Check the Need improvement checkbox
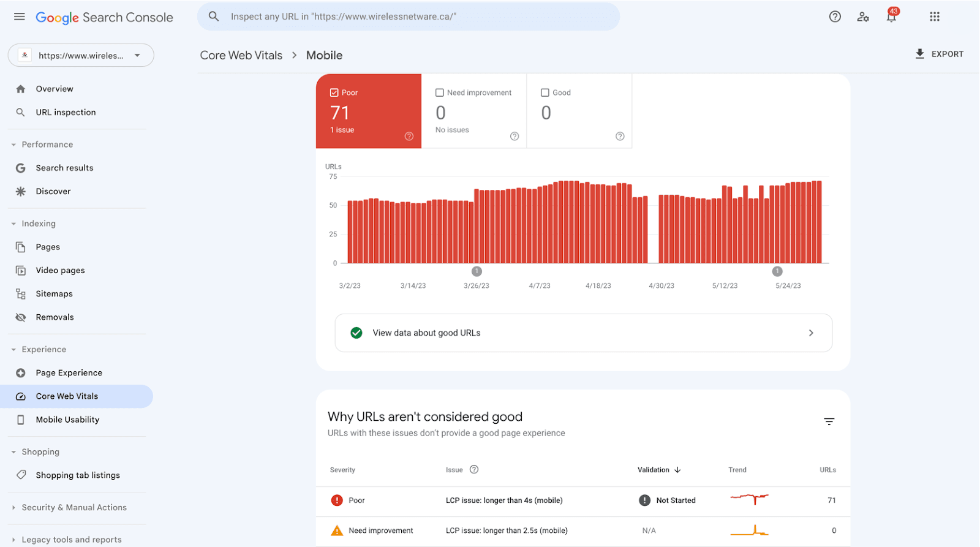 pyautogui.click(x=440, y=92)
